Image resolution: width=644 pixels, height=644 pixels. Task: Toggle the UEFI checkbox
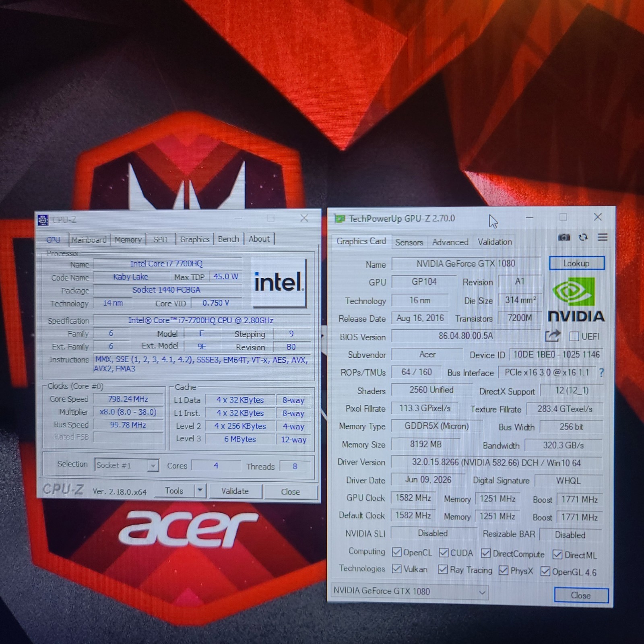click(574, 336)
